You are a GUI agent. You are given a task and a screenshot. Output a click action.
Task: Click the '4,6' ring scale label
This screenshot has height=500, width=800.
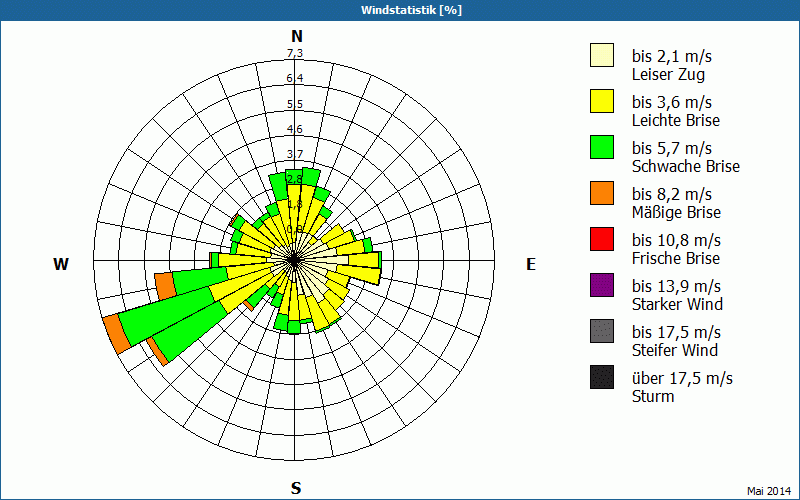[295, 129]
